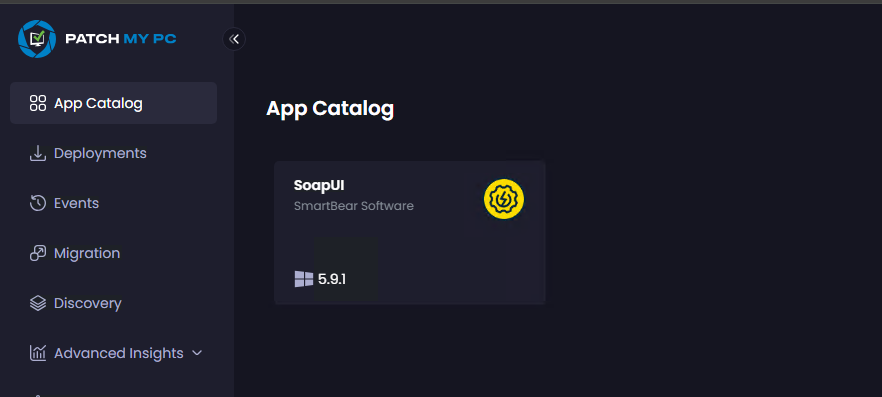Screen dimensions: 882x397
Task: Click the yellow SoapUI app icon
Action: (x=504, y=199)
